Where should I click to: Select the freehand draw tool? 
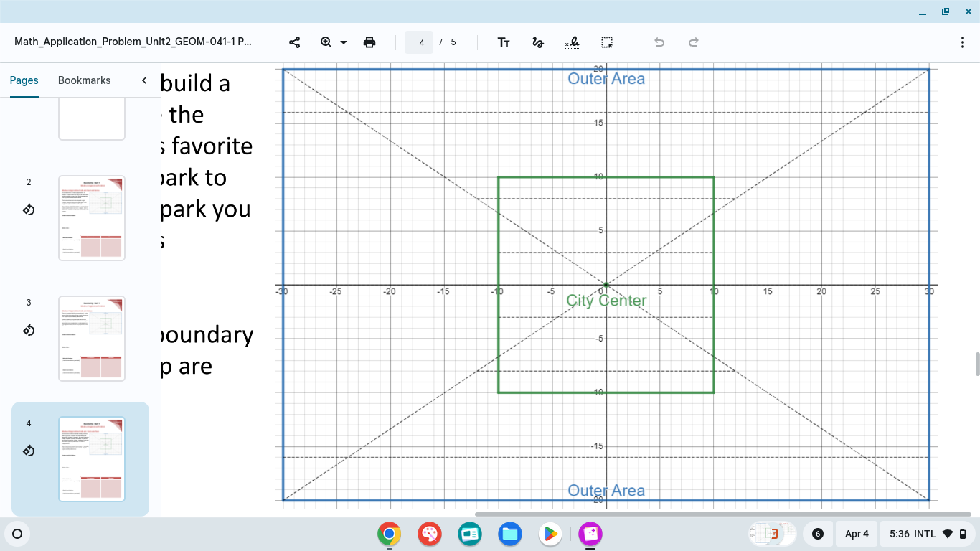(538, 42)
